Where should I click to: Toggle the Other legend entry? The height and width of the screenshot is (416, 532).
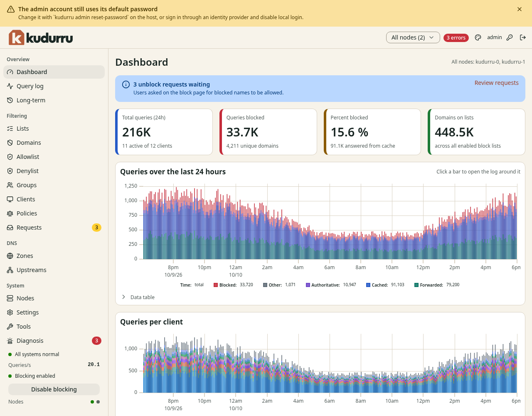point(279,285)
